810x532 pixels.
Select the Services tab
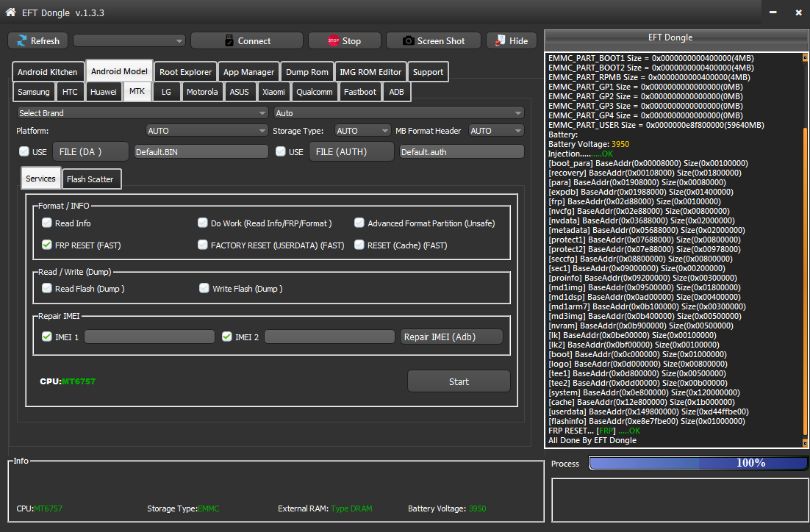tap(41, 179)
